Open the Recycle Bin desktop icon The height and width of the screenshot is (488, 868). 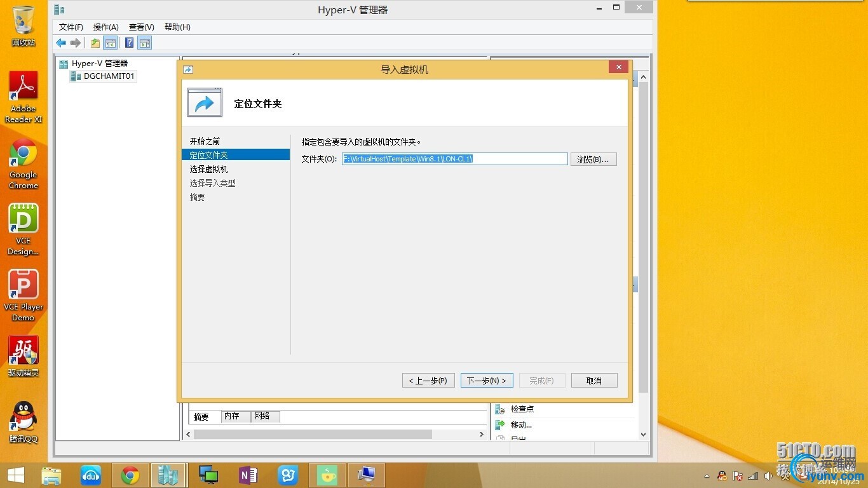(x=24, y=27)
